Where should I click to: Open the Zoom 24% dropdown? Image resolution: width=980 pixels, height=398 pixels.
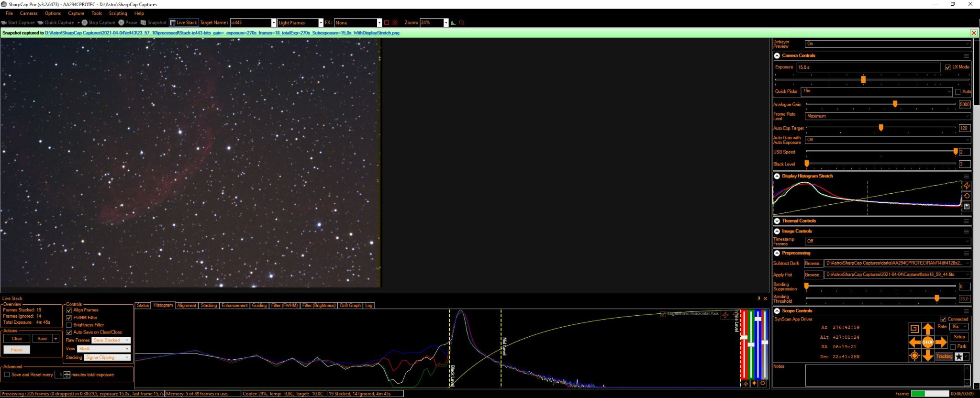pos(445,22)
